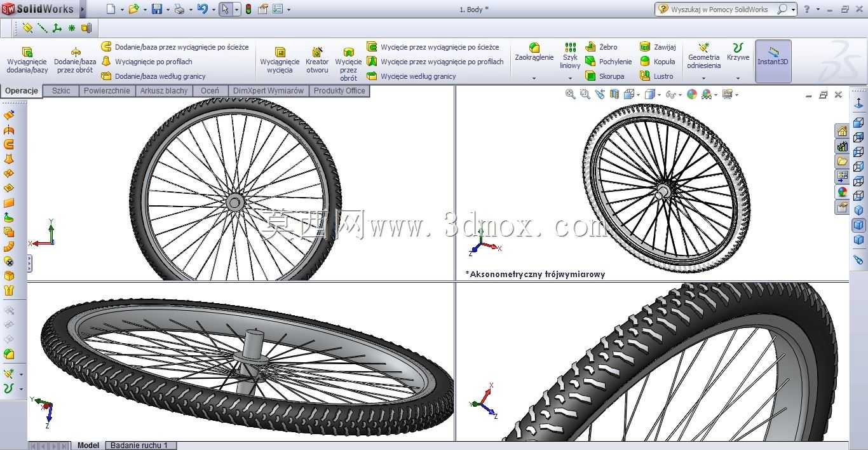Open the help question mark icon
Image resolution: width=868 pixels, height=450 pixels.
coord(807,9)
